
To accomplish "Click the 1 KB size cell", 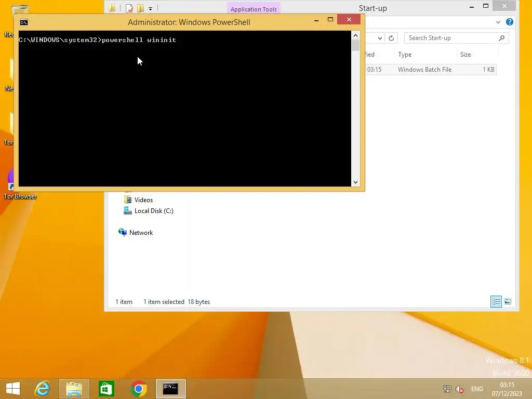I will click(x=488, y=70).
